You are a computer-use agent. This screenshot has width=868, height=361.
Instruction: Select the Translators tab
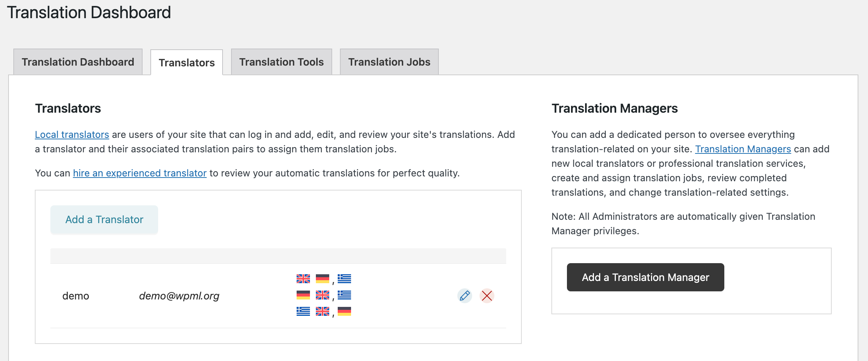(x=187, y=63)
